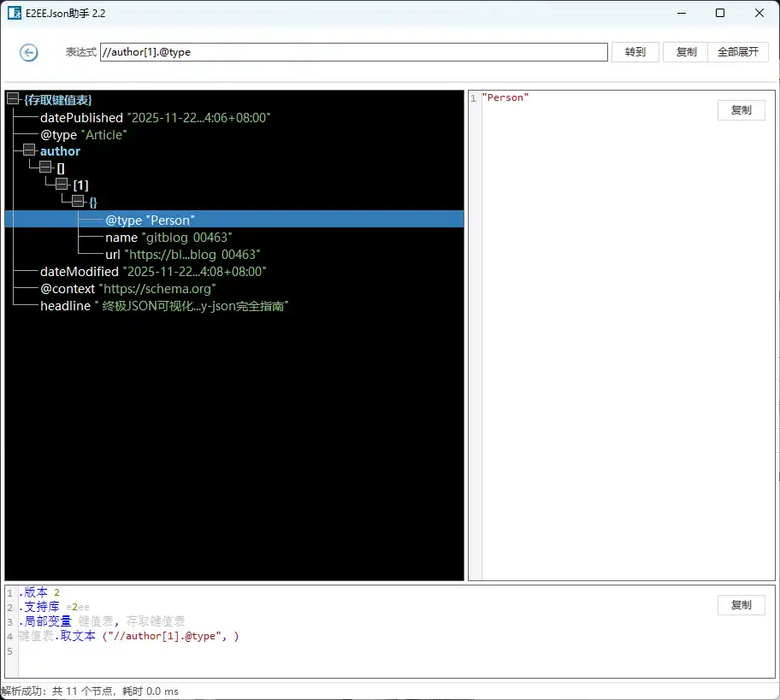Select the @type "Article" row
780x700 pixels.
click(84, 135)
